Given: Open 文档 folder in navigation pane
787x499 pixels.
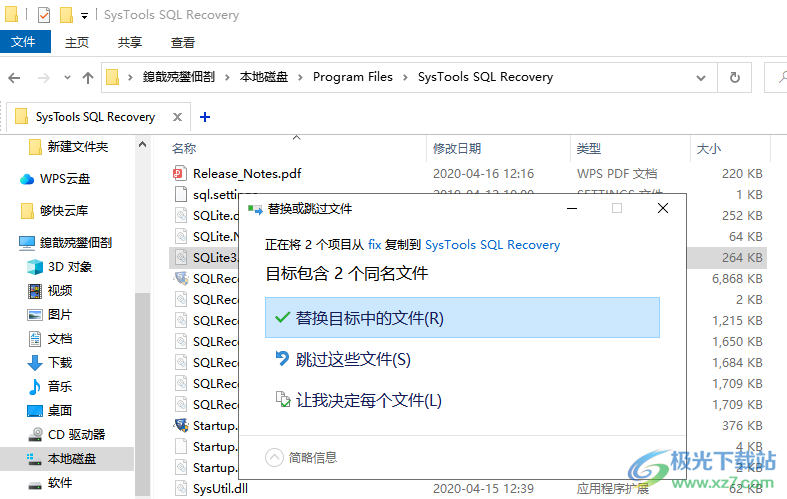Looking at the screenshot, I should click(60, 339).
